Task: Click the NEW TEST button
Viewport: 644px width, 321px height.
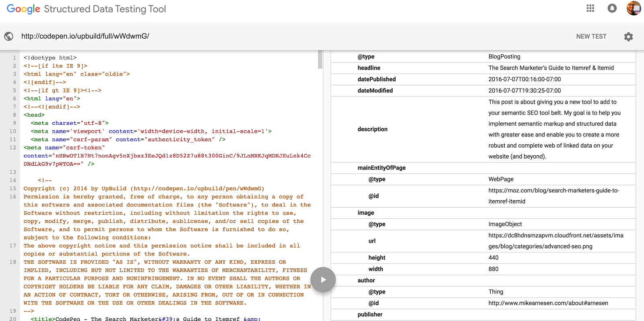Action: point(591,37)
